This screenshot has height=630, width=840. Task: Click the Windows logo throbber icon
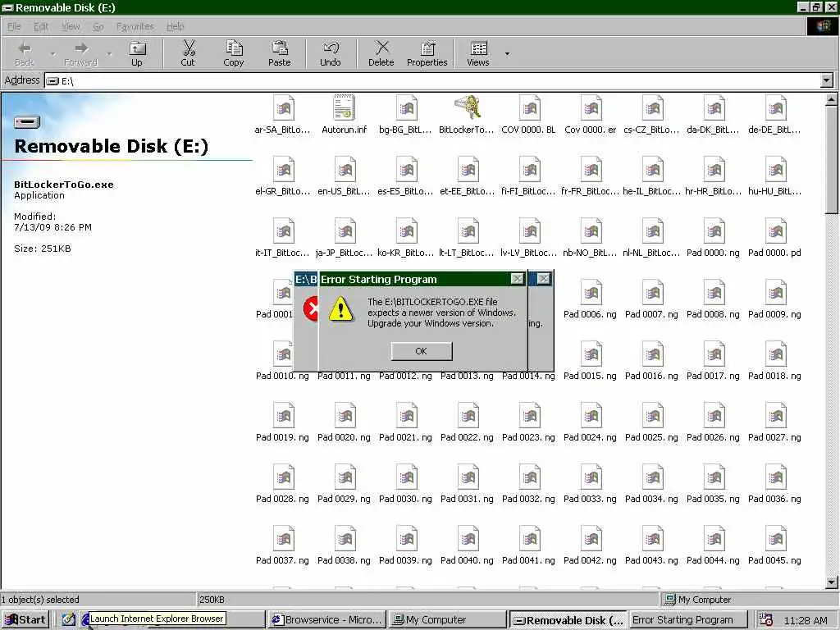(x=822, y=26)
